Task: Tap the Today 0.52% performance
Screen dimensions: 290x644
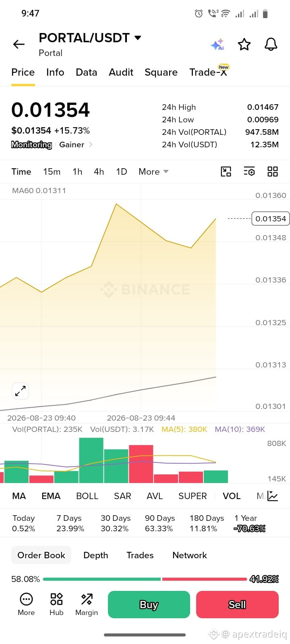Action: [24, 523]
